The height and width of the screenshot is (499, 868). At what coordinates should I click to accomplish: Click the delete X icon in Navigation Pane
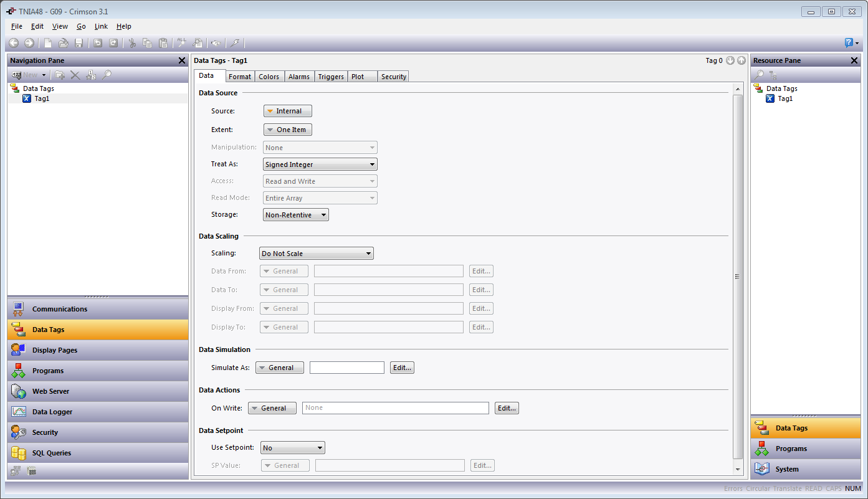pyautogui.click(x=75, y=75)
